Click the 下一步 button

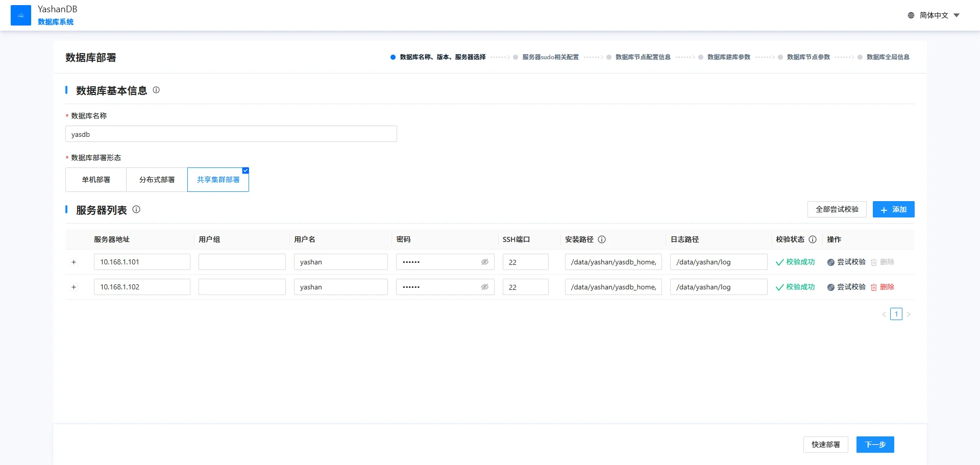[x=875, y=445]
